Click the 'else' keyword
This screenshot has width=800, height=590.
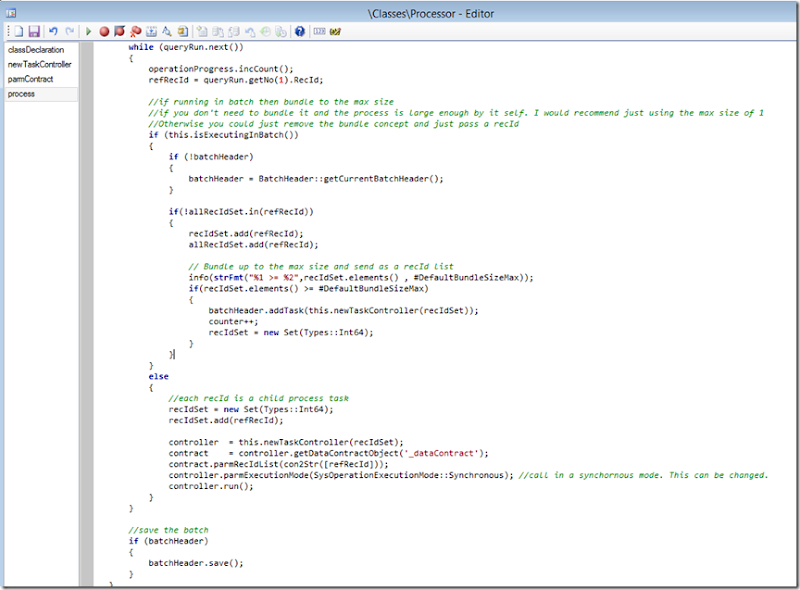[x=159, y=376]
